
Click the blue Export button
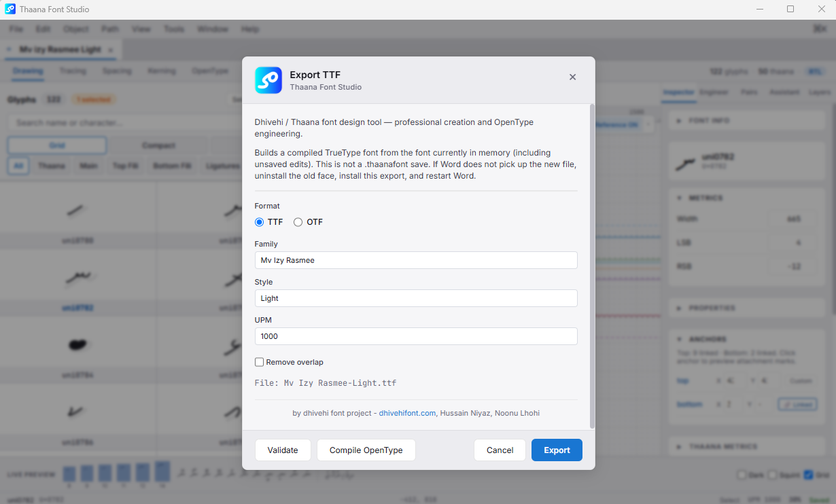(x=557, y=450)
